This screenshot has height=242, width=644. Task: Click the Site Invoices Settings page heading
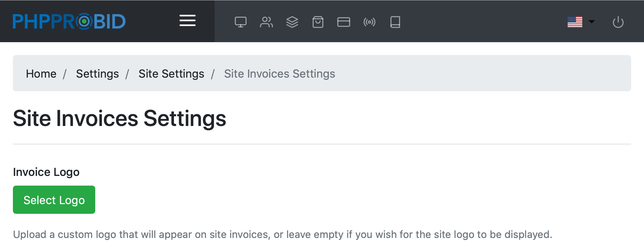[x=119, y=118]
